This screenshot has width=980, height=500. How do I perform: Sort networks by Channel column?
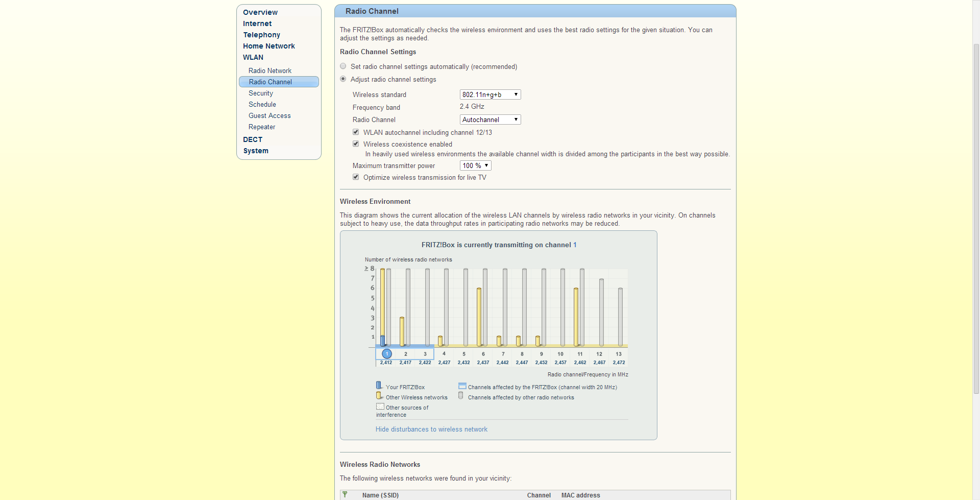pyautogui.click(x=538, y=495)
